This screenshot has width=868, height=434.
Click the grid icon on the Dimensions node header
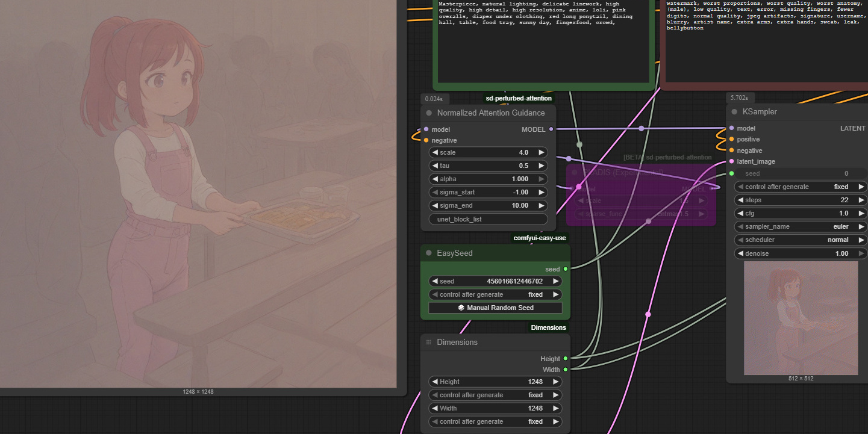(x=429, y=342)
